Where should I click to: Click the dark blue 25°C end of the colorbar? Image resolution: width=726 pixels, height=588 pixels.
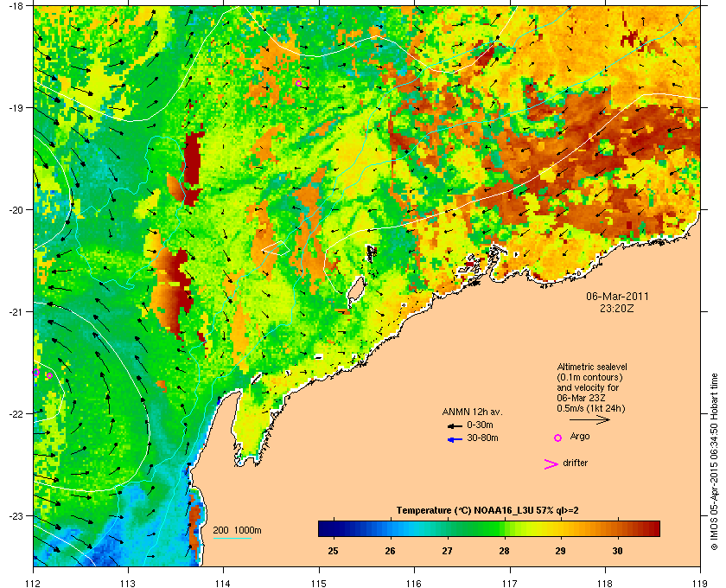click(324, 528)
